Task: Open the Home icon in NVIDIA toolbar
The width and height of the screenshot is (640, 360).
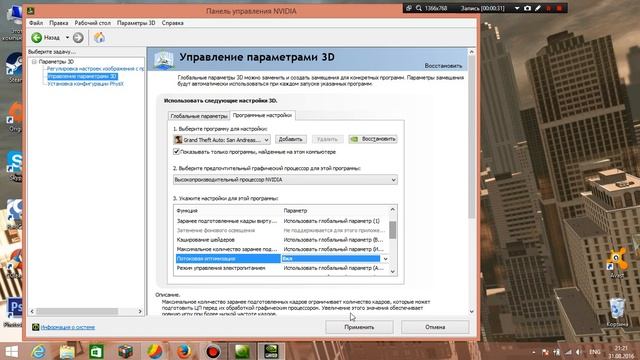Action: point(99,38)
